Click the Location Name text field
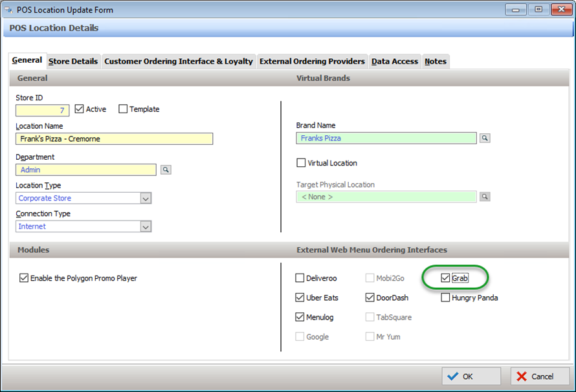 [114, 138]
